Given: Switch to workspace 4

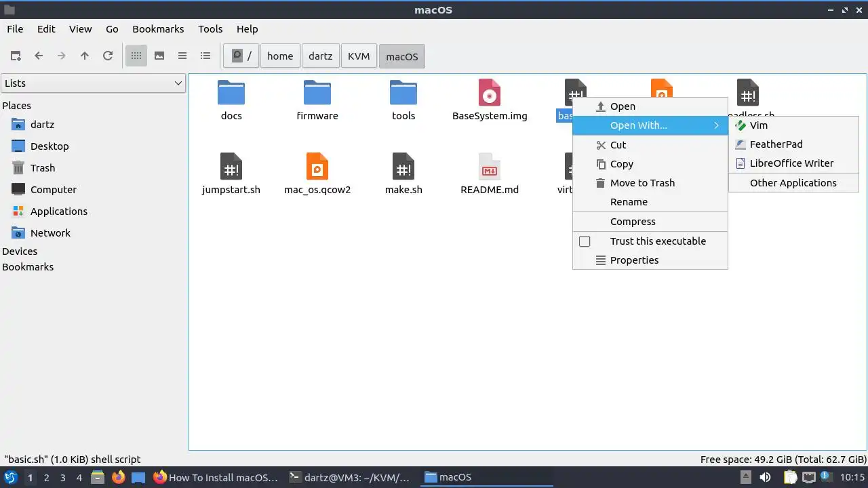Looking at the screenshot, I should 79,478.
